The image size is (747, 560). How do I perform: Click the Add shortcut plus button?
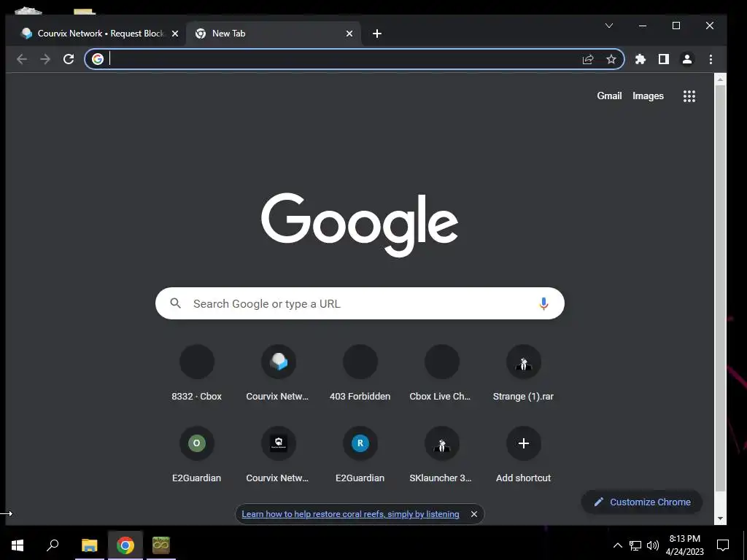coord(524,443)
